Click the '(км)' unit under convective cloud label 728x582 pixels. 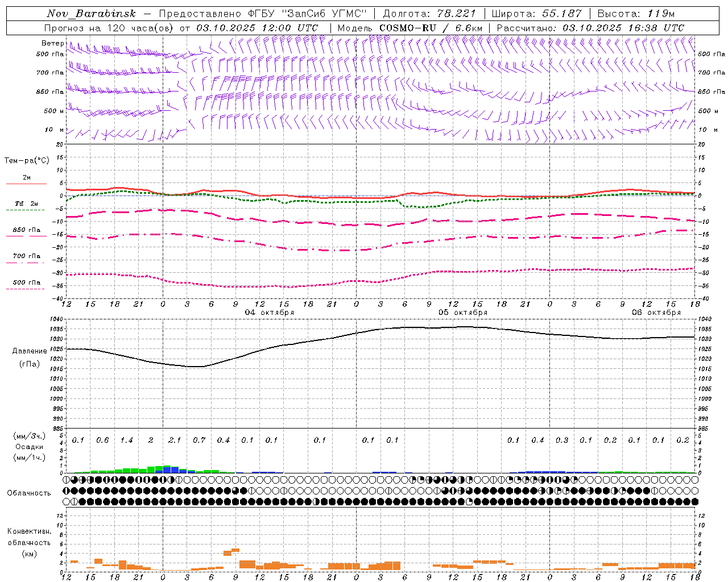(x=29, y=554)
